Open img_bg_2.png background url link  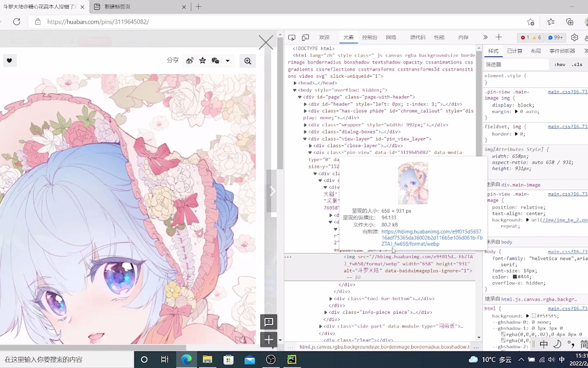[565, 220]
